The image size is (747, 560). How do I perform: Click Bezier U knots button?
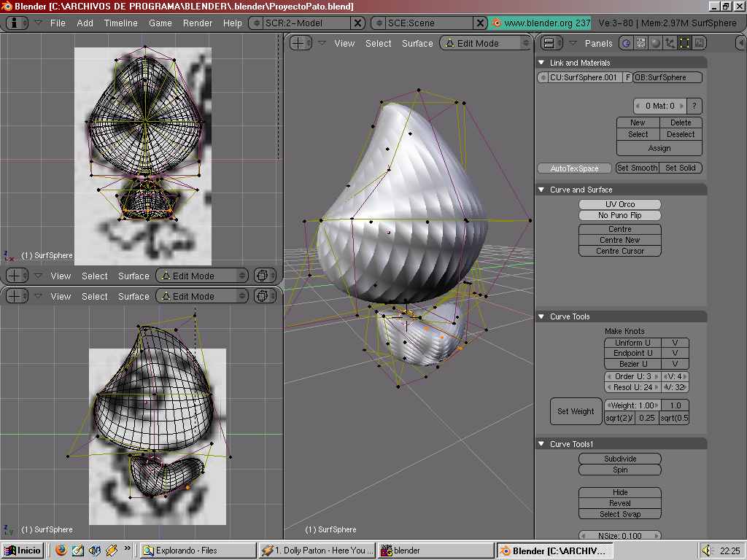pos(632,364)
